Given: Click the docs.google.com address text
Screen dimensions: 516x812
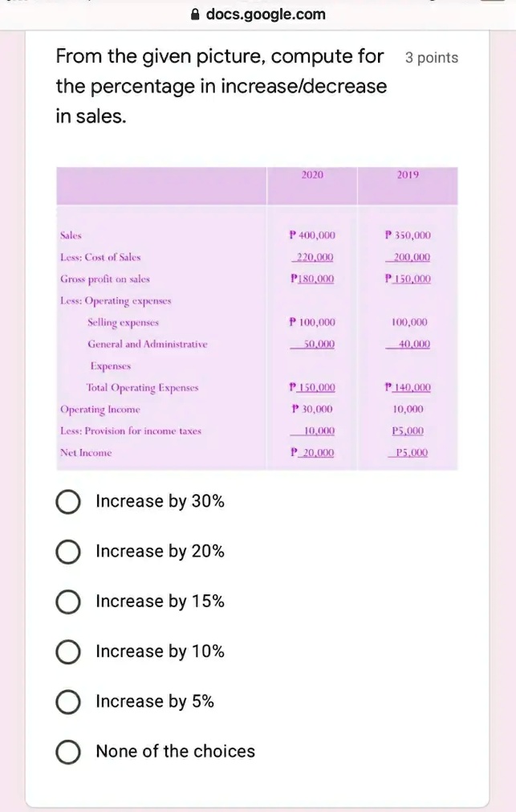Looking at the screenshot, I should click(266, 14).
